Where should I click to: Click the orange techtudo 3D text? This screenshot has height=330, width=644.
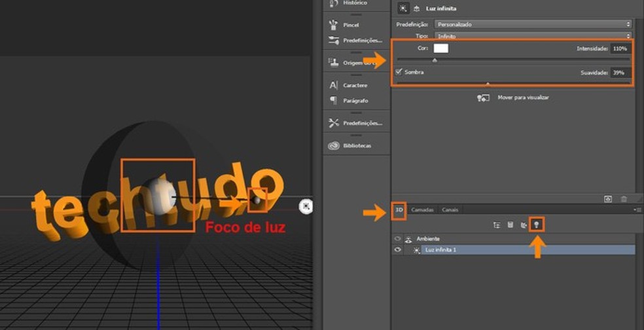[157, 202]
